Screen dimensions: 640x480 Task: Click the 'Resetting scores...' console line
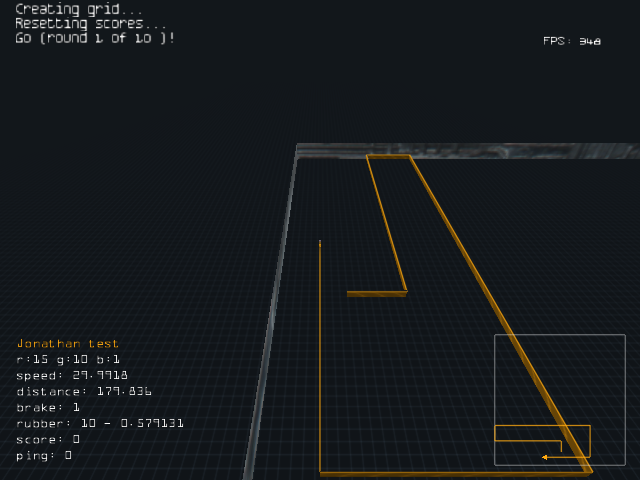(x=91, y=23)
